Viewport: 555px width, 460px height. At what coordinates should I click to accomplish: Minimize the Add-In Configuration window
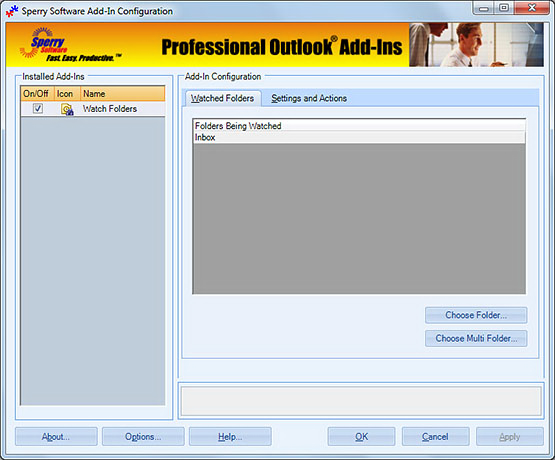point(484,8)
